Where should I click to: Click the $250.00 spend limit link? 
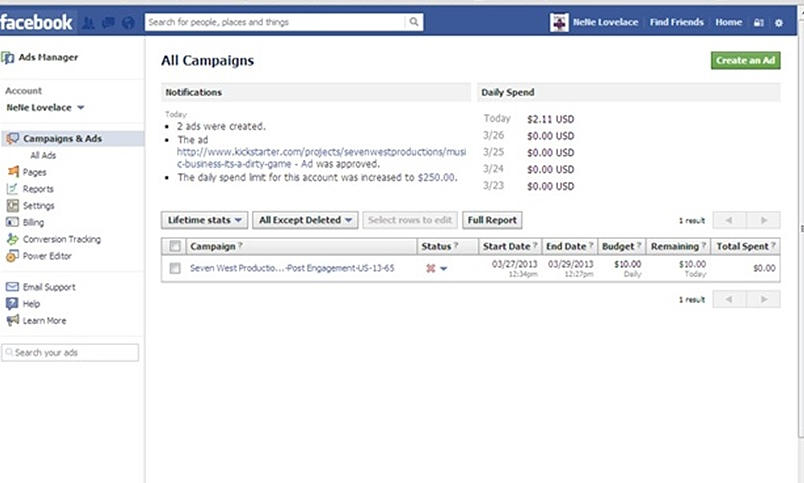(x=436, y=177)
